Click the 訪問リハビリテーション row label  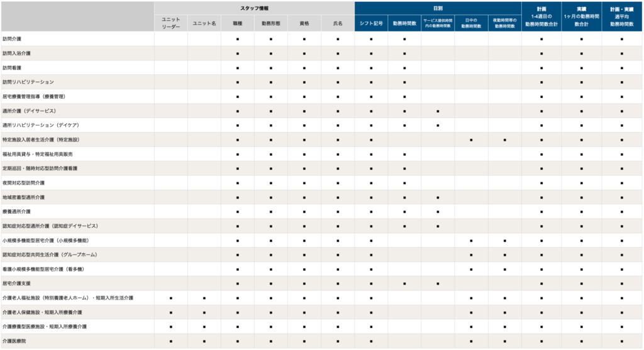(28, 82)
